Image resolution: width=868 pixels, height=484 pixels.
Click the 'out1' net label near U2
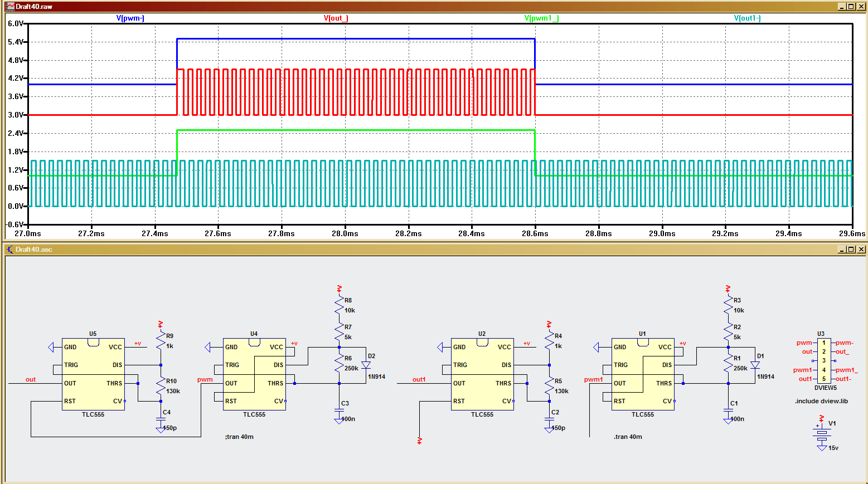[x=419, y=379]
